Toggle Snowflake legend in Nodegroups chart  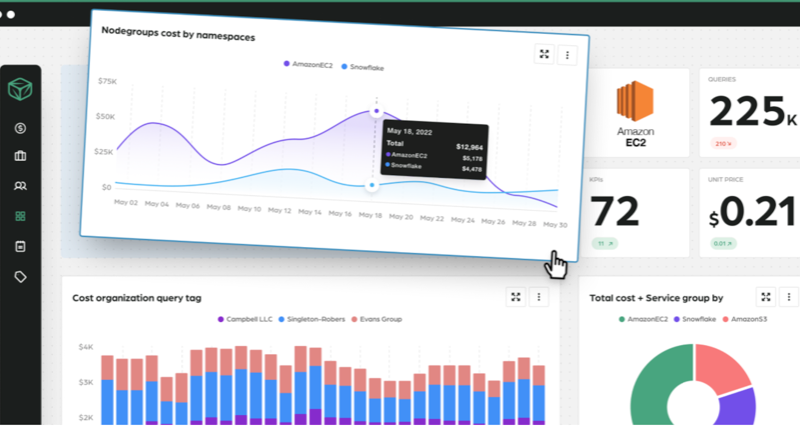[x=363, y=67]
